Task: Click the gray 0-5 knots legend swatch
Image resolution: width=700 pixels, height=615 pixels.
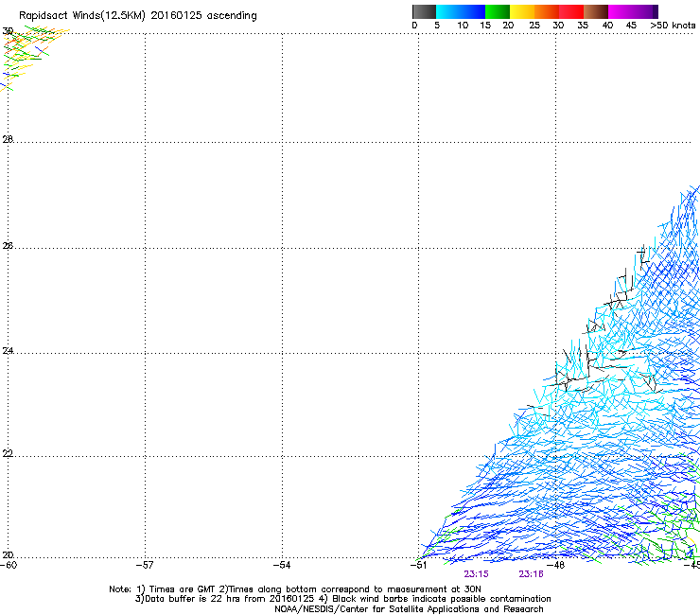Action: tap(424, 11)
